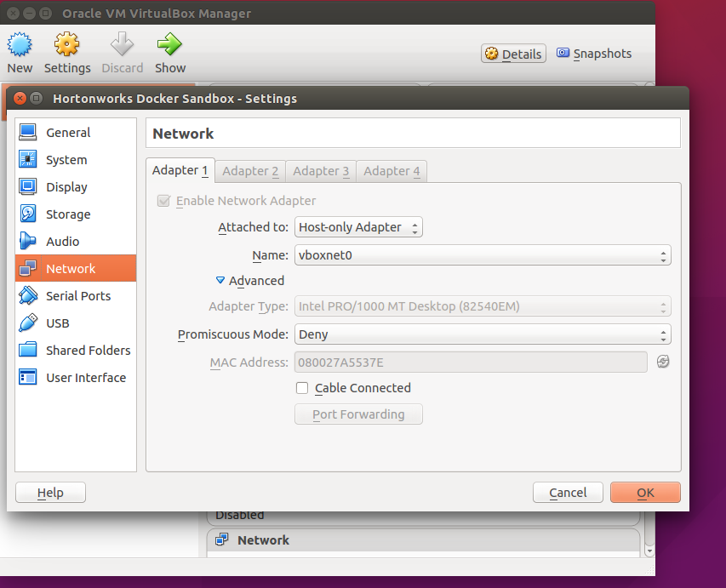Viewport: 726px width, 588px height.
Task: Open Settings via the gear toolbar icon
Action: [x=66, y=44]
